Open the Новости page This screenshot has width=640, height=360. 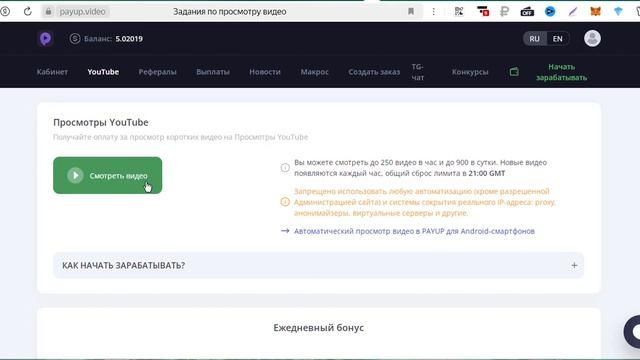(x=265, y=72)
